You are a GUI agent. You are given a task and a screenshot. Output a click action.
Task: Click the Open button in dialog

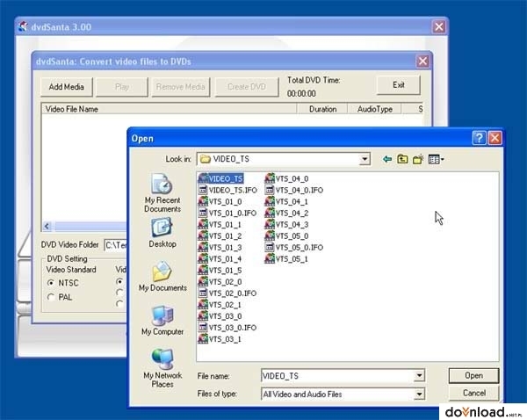tap(474, 375)
